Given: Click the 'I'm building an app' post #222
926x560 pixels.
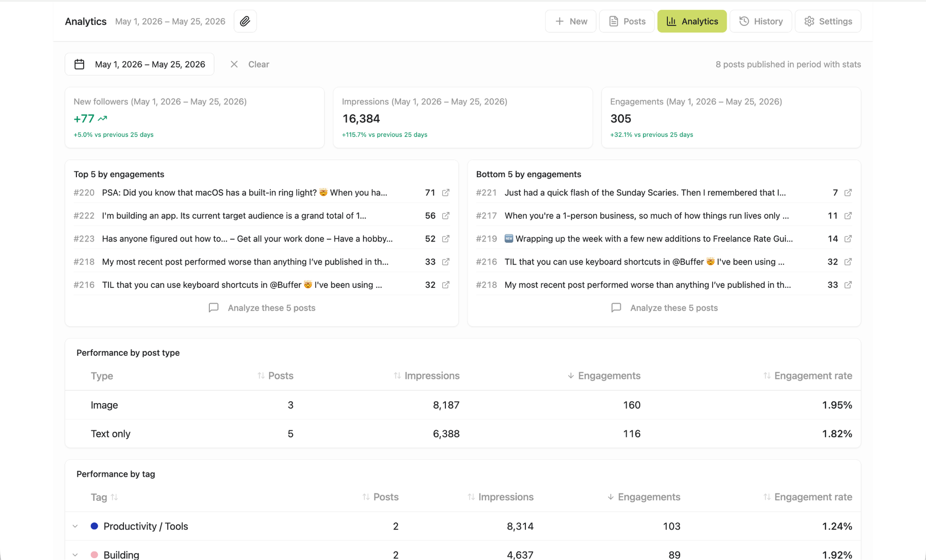Looking at the screenshot, I should pyautogui.click(x=234, y=216).
